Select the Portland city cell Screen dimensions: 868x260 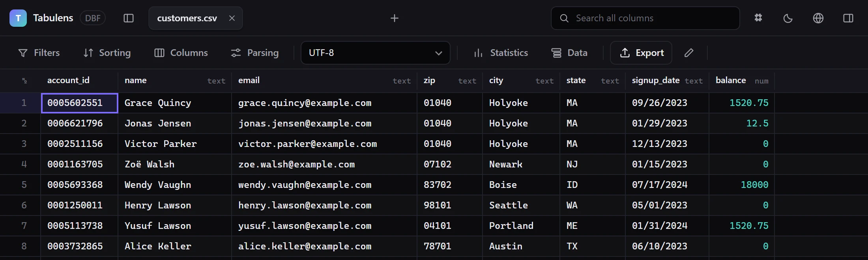(x=521, y=226)
